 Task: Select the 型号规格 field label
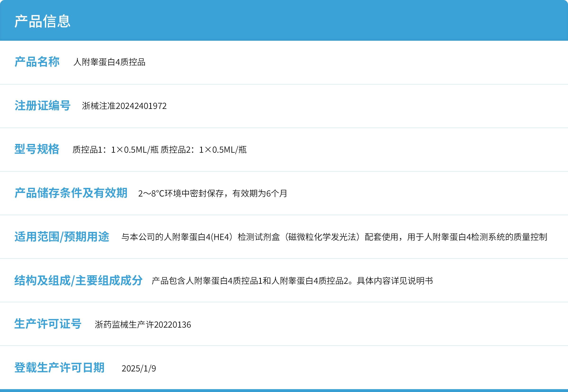tap(36, 150)
